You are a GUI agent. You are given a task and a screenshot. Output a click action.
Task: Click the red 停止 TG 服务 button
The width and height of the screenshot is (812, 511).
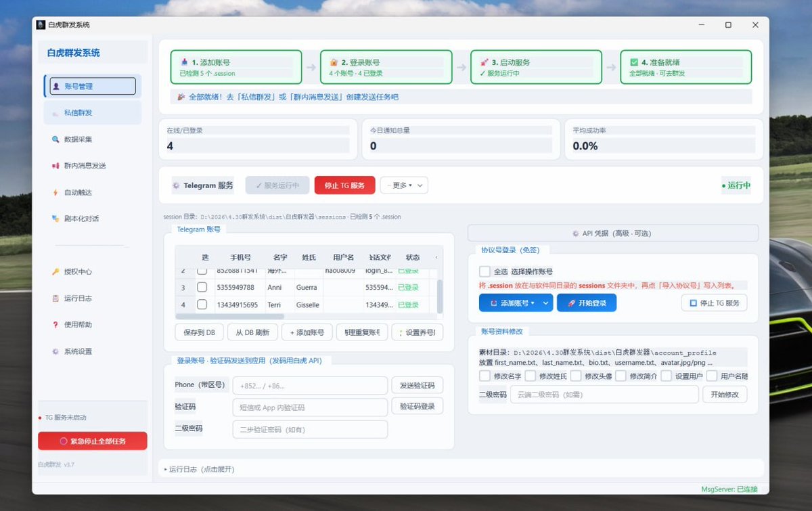pyautogui.click(x=344, y=185)
